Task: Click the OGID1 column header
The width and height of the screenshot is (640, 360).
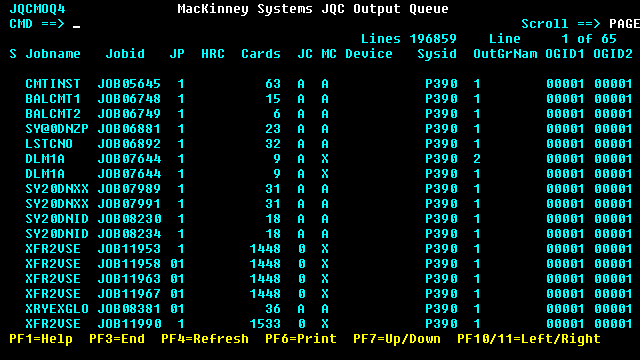Action: click(x=565, y=54)
